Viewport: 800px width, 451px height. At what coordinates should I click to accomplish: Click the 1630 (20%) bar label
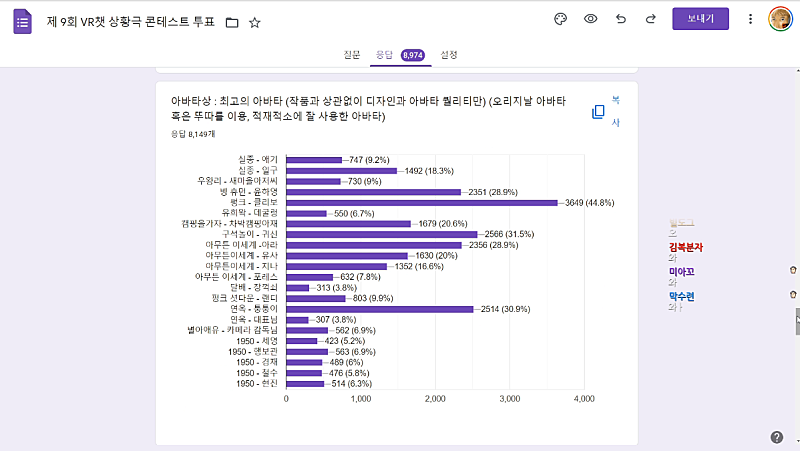(436, 256)
